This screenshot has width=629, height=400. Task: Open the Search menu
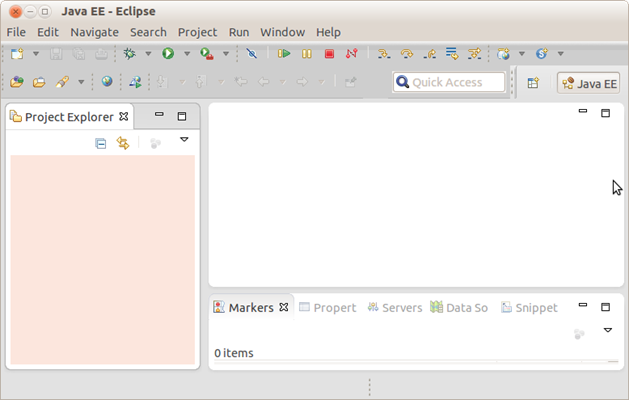(148, 32)
